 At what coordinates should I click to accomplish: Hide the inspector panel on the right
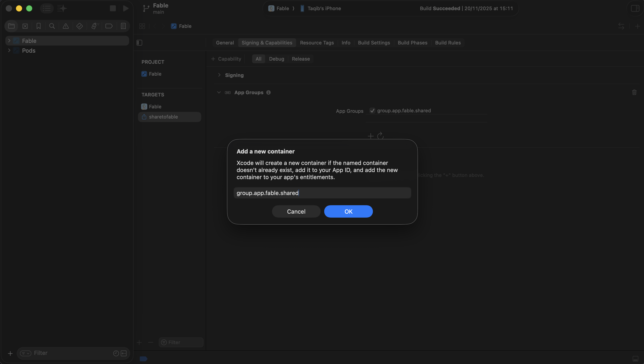point(635,8)
